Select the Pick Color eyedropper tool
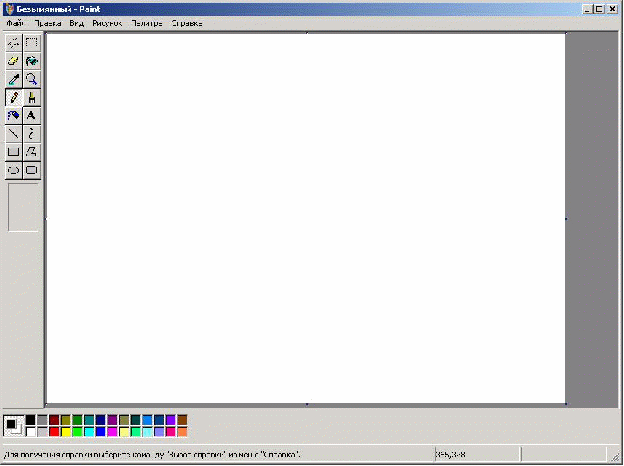 [x=14, y=79]
